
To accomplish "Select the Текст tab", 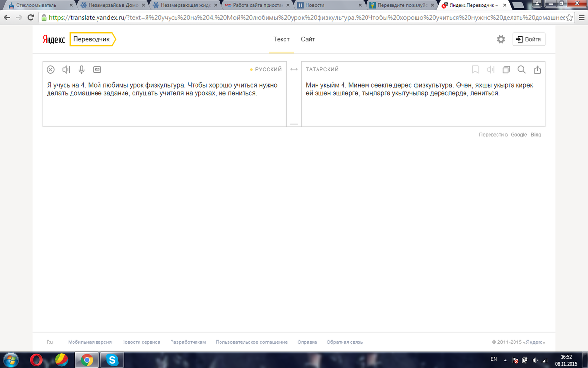I will [281, 39].
